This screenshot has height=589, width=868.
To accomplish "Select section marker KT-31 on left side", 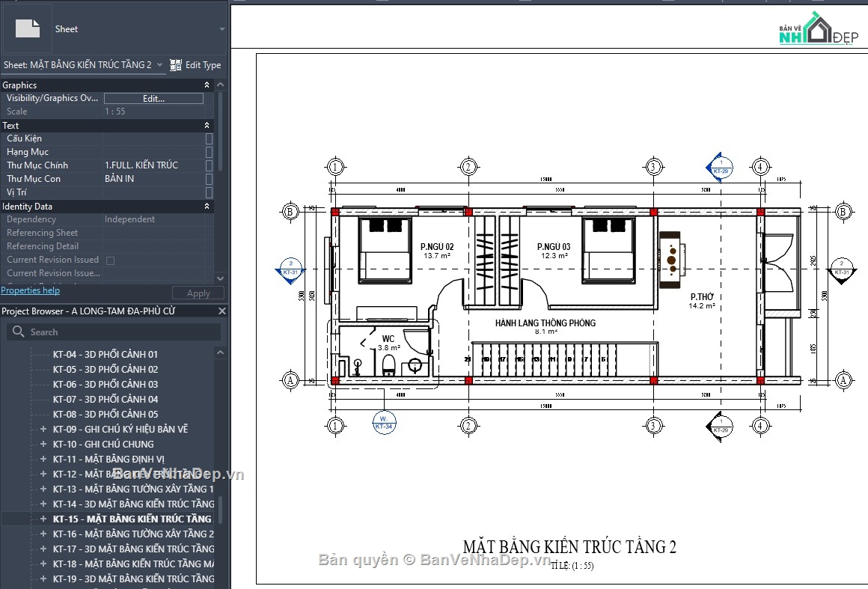I will point(290,271).
